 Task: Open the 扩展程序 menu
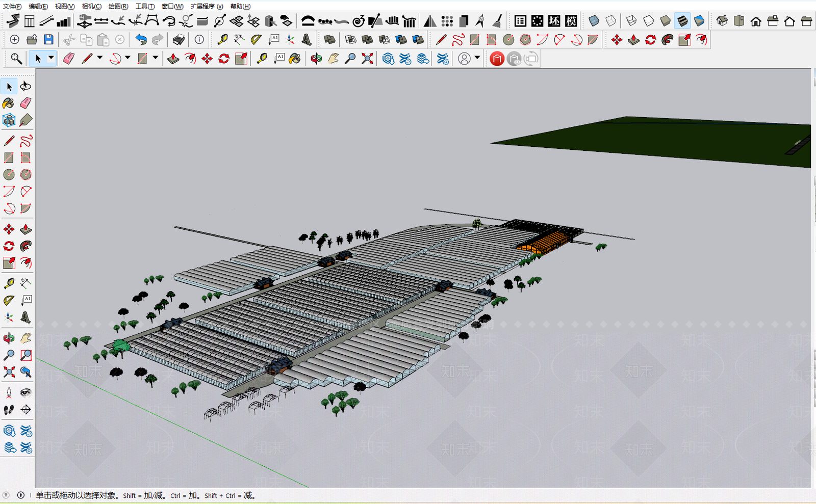tap(207, 6)
